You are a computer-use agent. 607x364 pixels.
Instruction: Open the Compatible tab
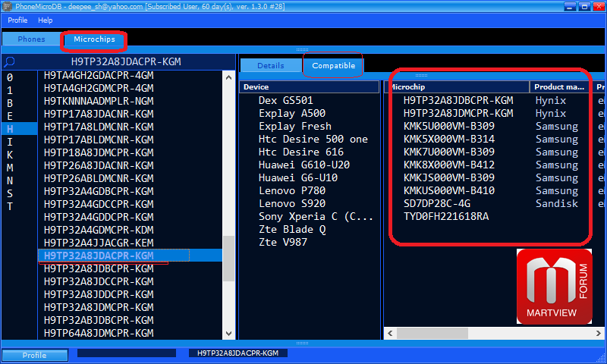(333, 65)
